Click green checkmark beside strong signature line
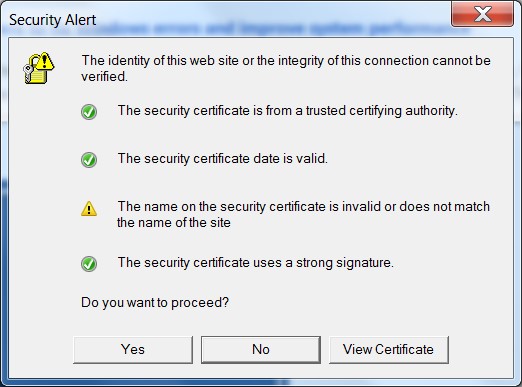 tap(89, 264)
